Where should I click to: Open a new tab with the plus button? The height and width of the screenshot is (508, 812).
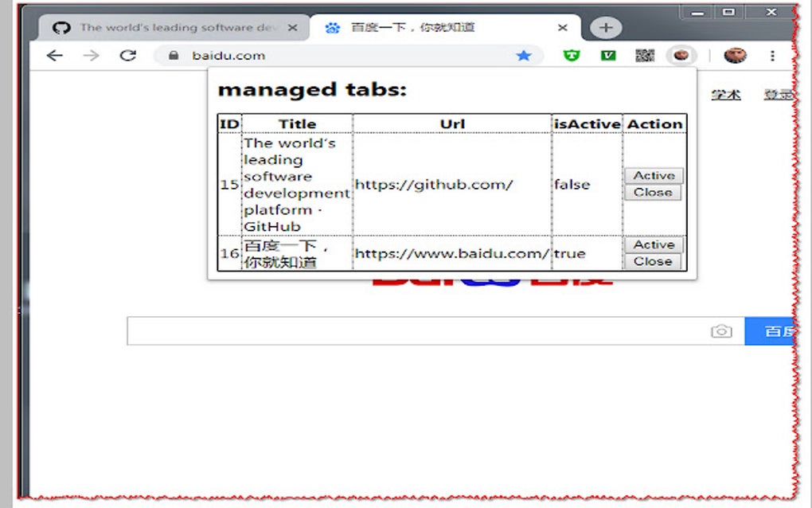click(x=605, y=26)
